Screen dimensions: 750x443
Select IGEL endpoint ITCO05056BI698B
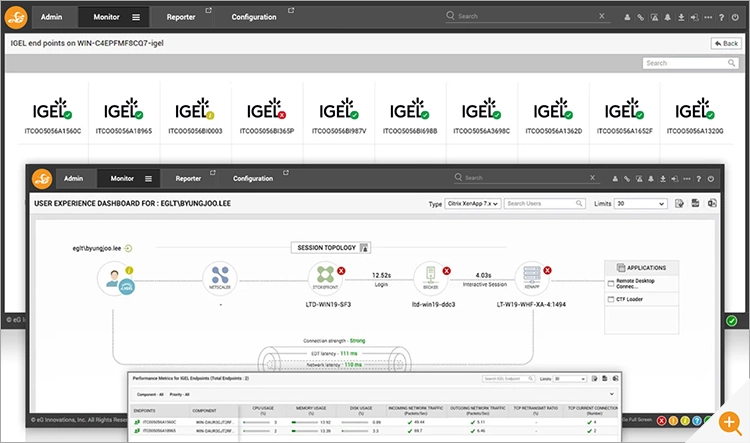point(410,116)
